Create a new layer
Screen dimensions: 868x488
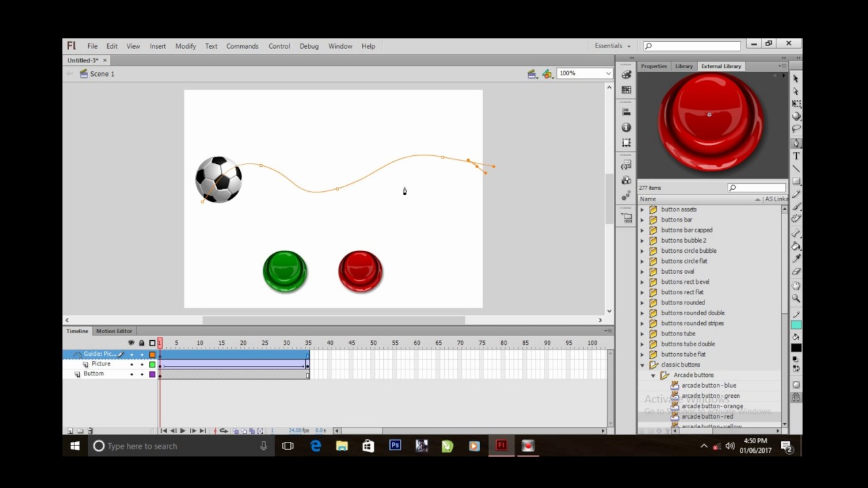(70, 431)
